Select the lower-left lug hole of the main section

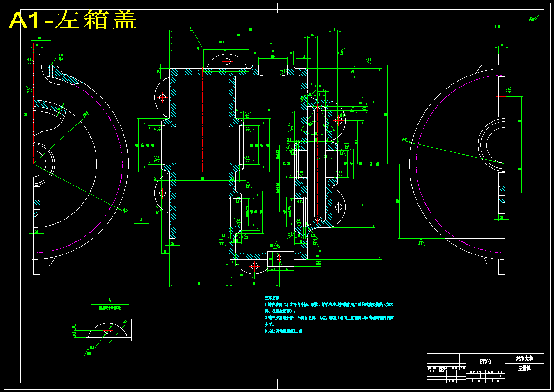163,193
